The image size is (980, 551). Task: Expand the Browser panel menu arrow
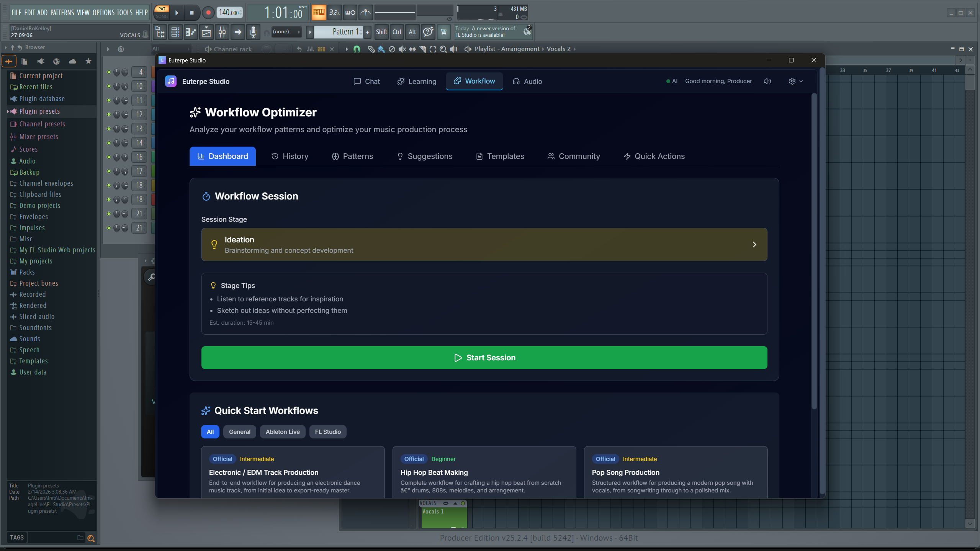click(x=5, y=47)
